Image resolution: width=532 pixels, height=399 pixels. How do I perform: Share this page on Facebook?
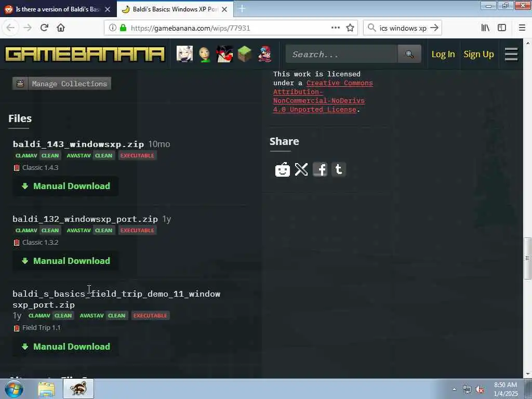pyautogui.click(x=320, y=169)
